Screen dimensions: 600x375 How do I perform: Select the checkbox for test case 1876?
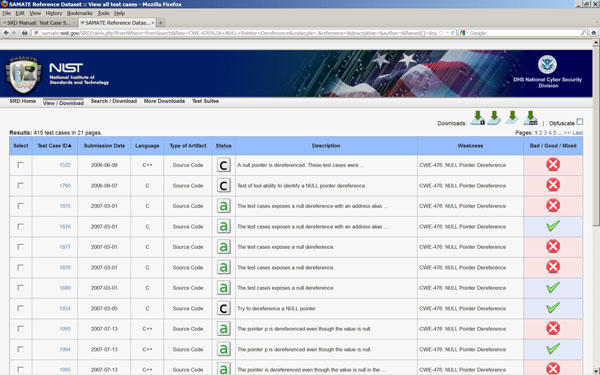tap(20, 227)
